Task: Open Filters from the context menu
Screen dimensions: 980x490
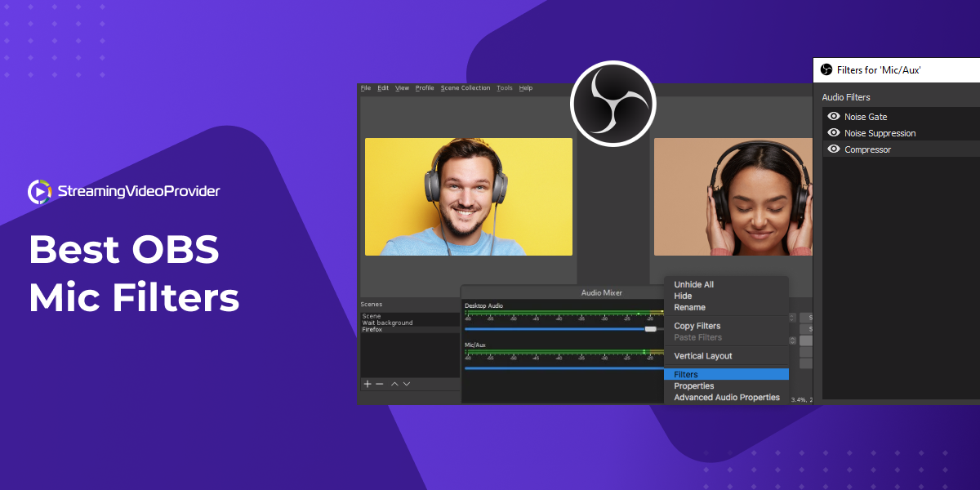Action: (x=727, y=375)
